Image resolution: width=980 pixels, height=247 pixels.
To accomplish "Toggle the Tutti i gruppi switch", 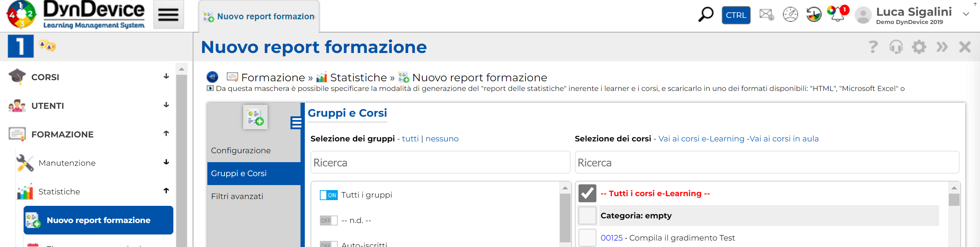I will pos(328,195).
